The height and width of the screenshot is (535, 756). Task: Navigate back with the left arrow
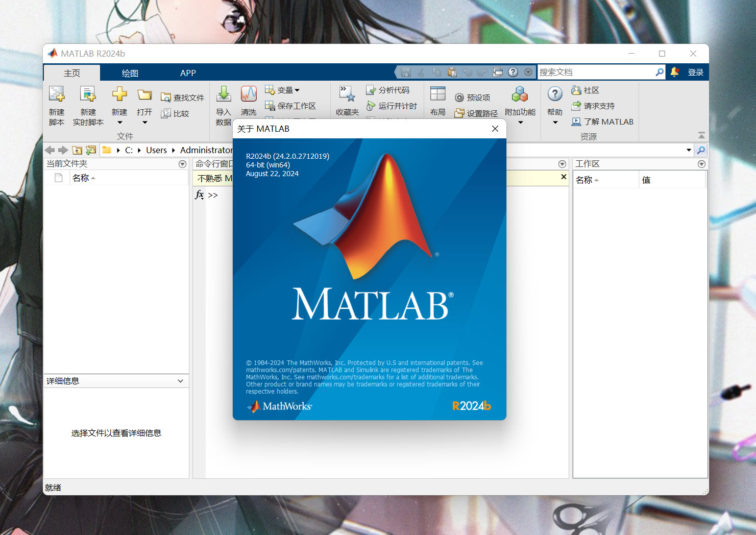coord(50,150)
